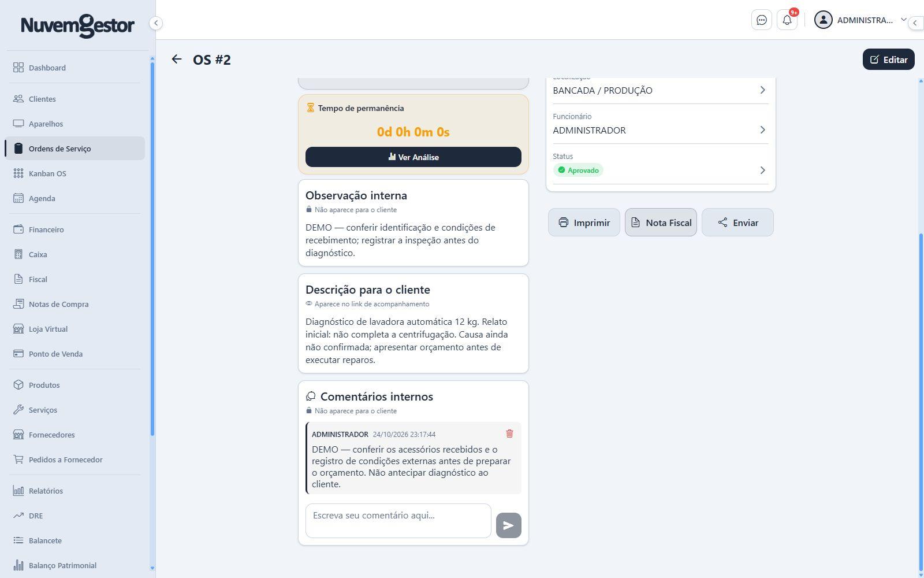Open the ADMINISTRA... user dropdown
The width and height of the screenshot is (924, 578).
pyautogui.click(x=861, y=20)
